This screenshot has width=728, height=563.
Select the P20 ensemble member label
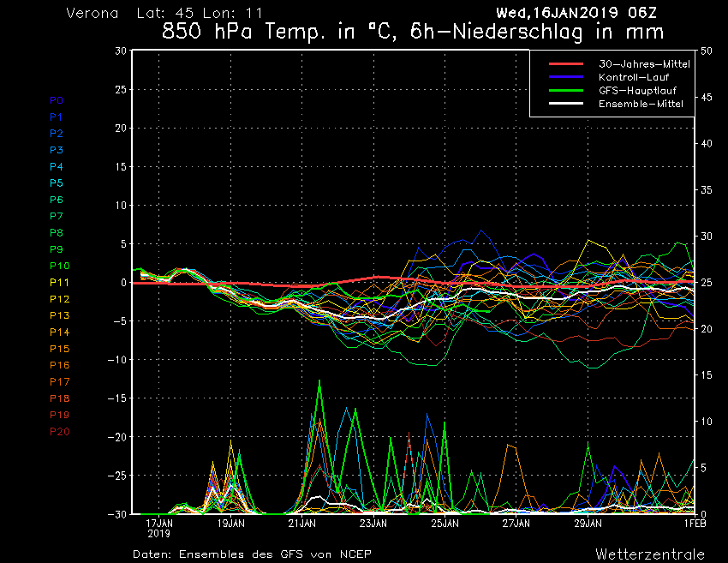59,431
